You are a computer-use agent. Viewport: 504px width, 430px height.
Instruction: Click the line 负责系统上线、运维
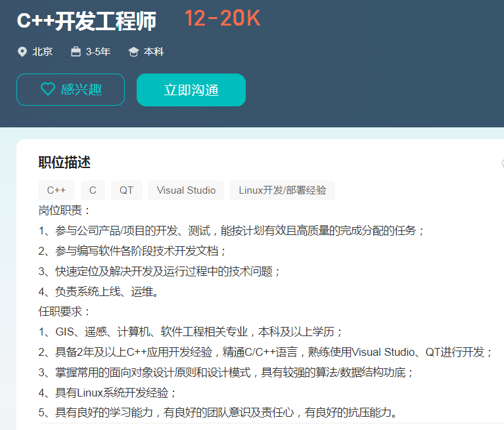[98, 291]
